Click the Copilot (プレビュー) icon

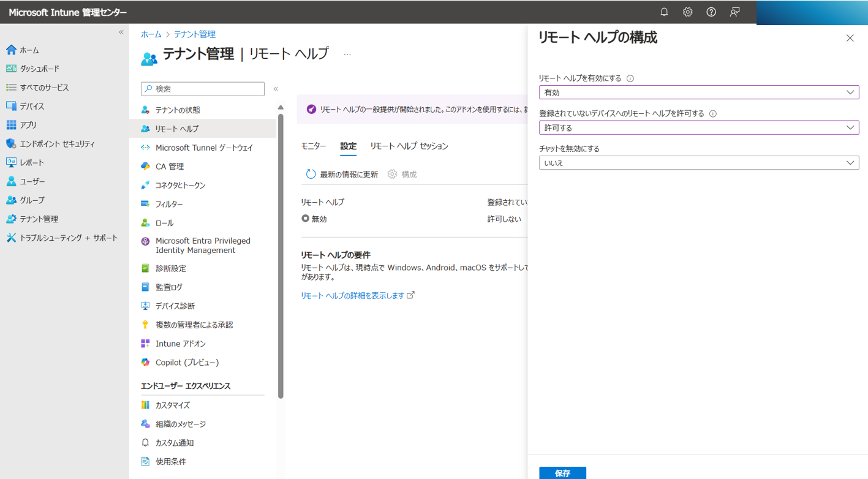[x=145, y=363]
